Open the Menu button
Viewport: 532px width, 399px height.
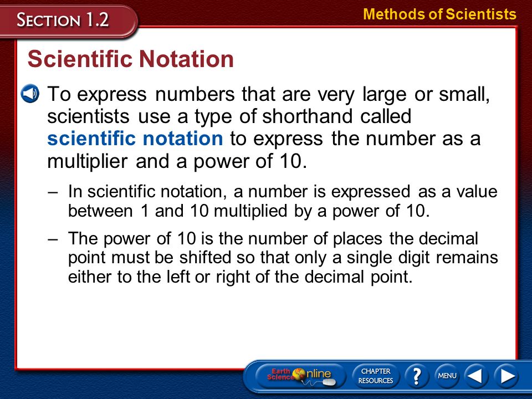[x=447, y=376]
